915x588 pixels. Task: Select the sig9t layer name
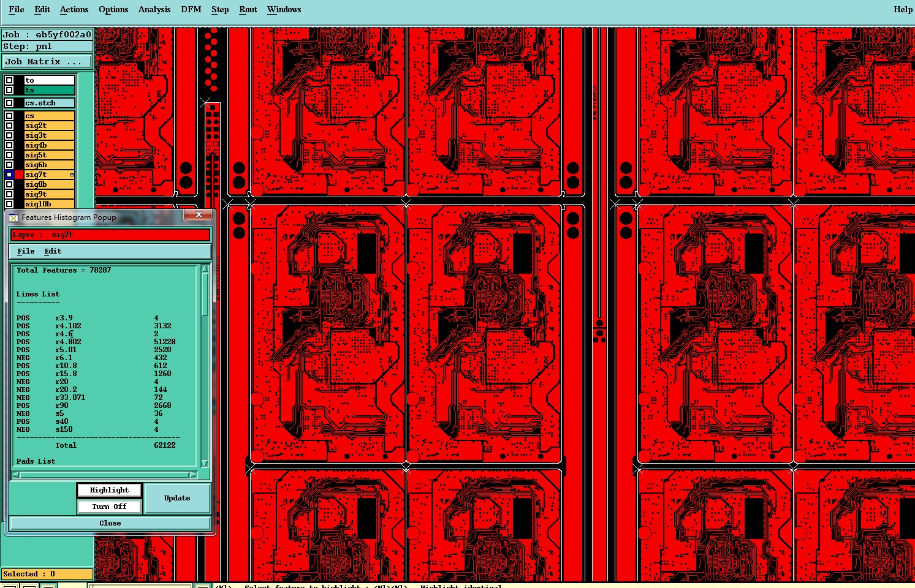pos(50,194)
